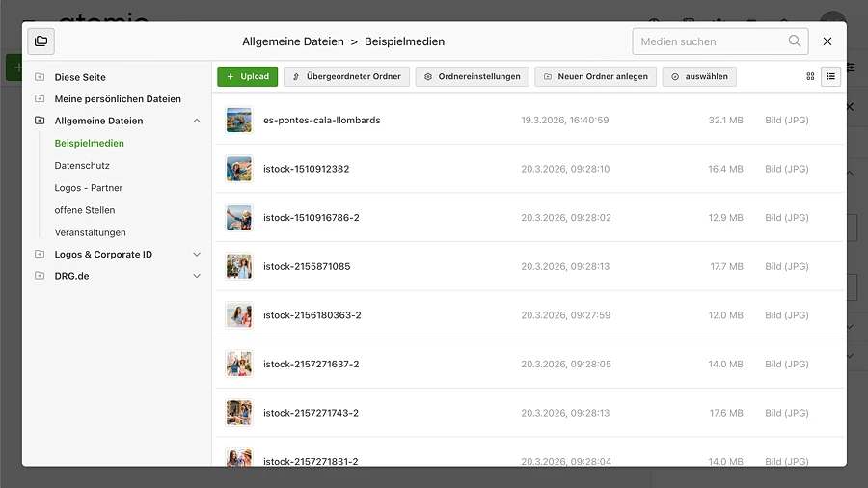
Task: Switch to grid view icon
Action: pos(810,76)
